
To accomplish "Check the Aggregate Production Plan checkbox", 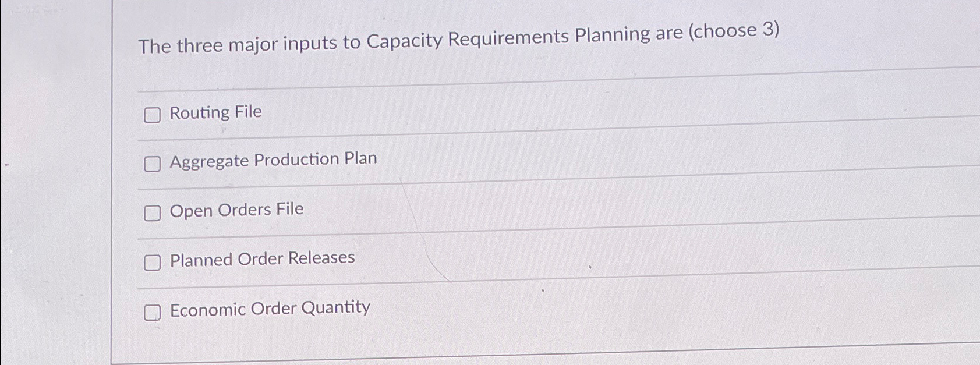I will coord(153,165).
